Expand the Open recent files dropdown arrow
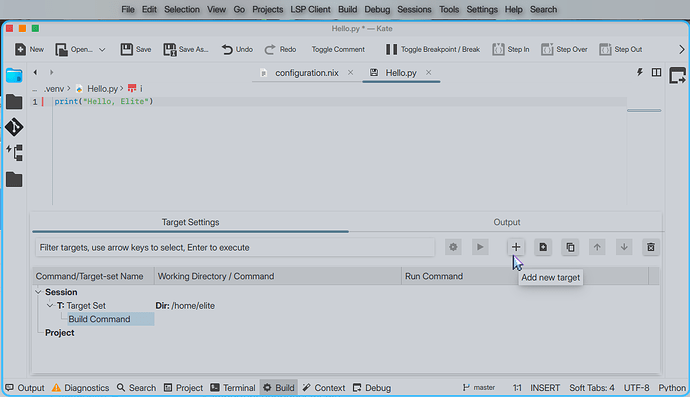 102,50
